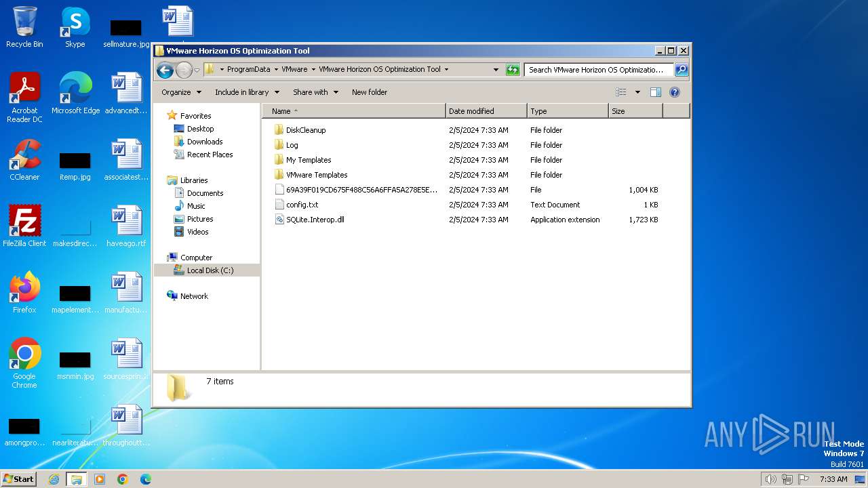Viewport: 868px width, 488px height.
Task: Click the Help question mark icon
Action: point(675,92)
